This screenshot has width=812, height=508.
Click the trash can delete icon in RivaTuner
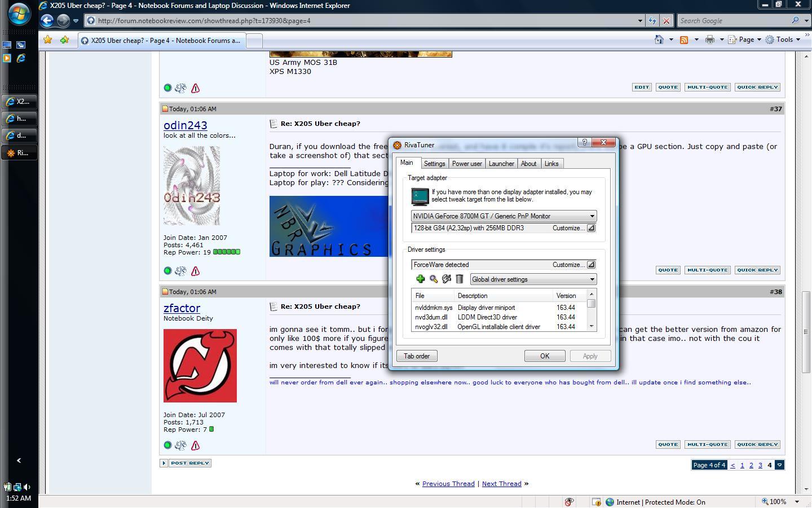tap(460, 279)
